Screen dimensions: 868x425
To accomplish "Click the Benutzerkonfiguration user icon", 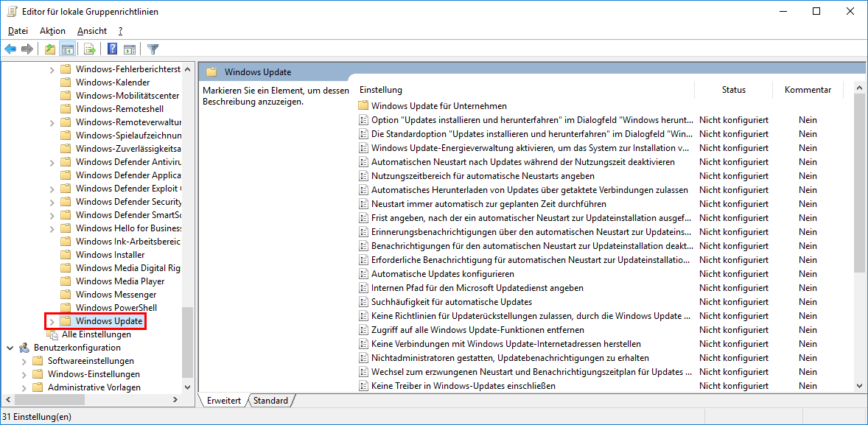I will [x=24, y=348].
